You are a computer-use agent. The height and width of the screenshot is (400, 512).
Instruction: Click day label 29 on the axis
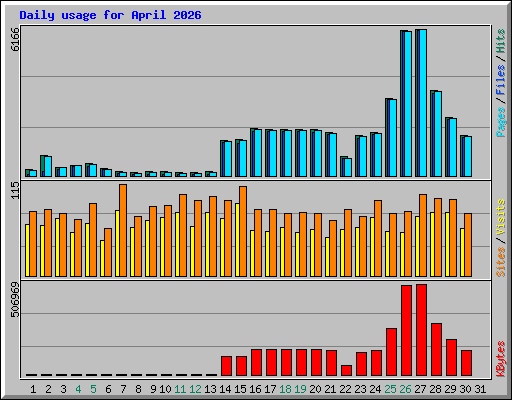click(450, 389)
